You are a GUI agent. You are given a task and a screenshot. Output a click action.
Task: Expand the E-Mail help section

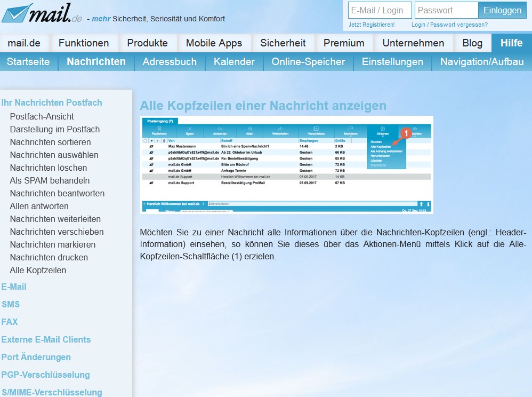tap(14, 287)
